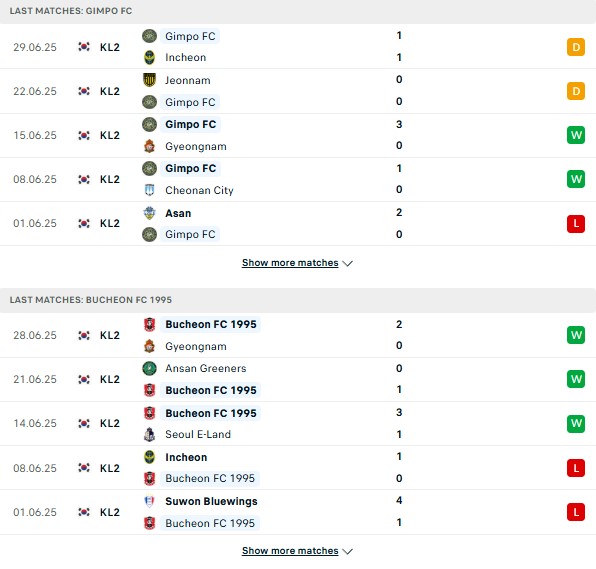Viewport: 596px width, 569px height.
Task: Click the Incheon crest in 29.06.25 match
Action: [x=149, y=58]
